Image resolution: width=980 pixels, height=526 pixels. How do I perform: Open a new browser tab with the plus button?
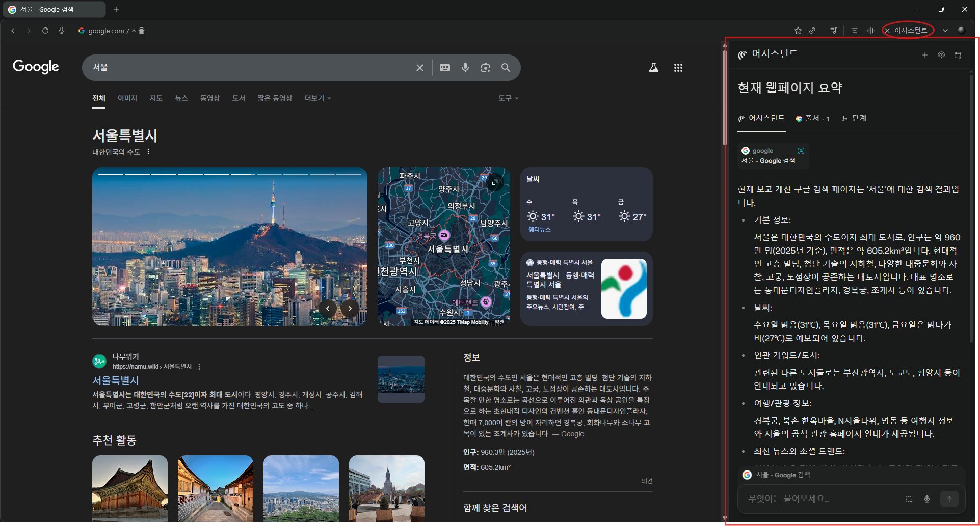point(116,10)
